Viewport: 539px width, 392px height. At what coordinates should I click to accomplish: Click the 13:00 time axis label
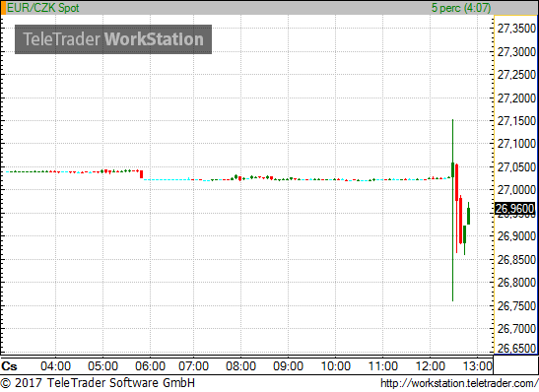click(478, 365)
